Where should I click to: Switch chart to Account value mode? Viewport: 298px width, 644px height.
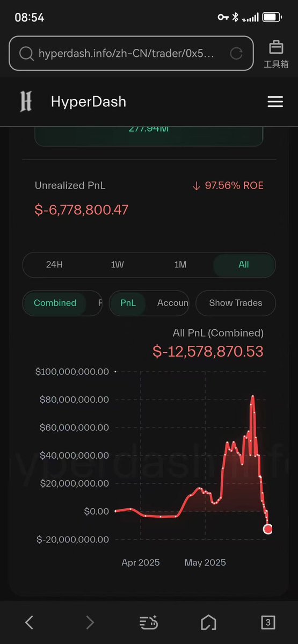pos(172,303)
